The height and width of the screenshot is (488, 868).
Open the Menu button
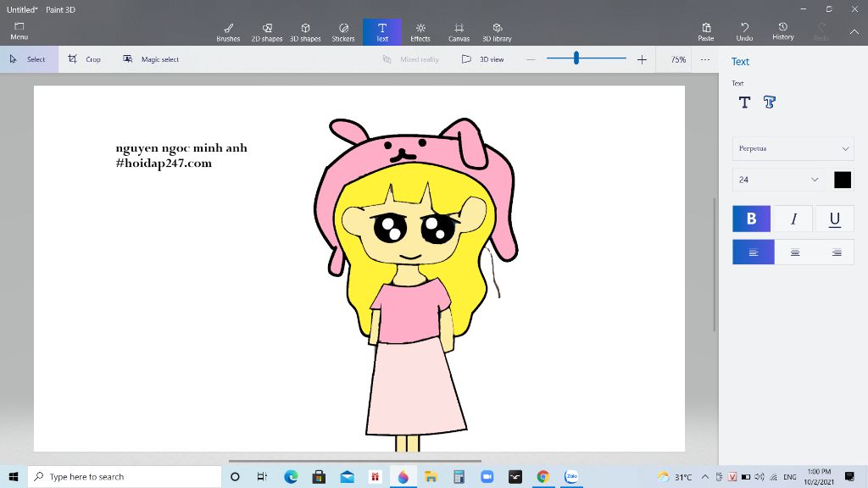[x=19, y=31]
